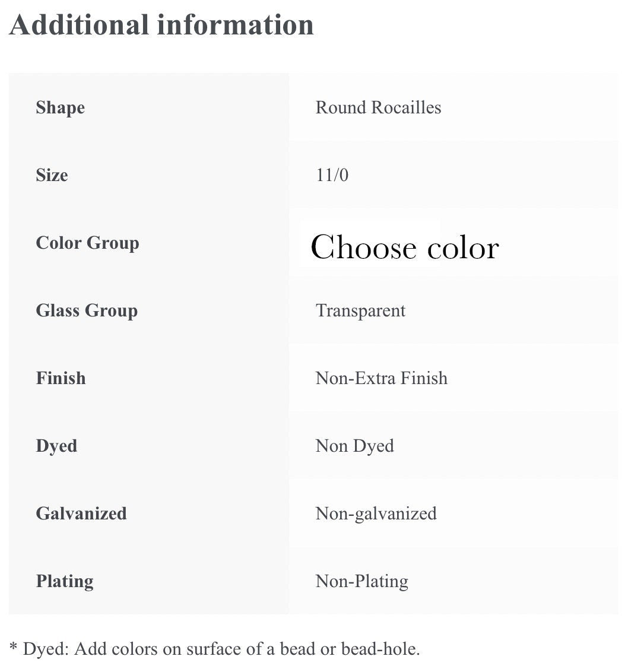Select the Round Rocailles shape value

click(x=378, y=107)
